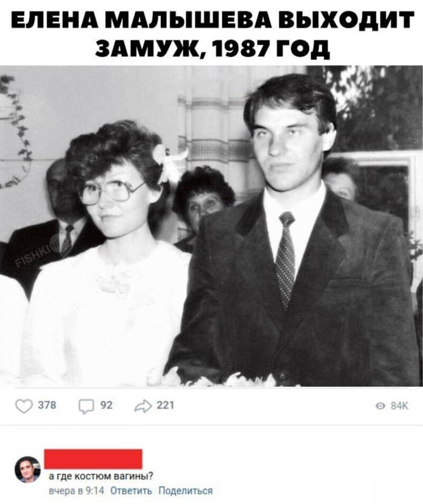Open comments via the speech bubble icon

[x=86, y=407]
